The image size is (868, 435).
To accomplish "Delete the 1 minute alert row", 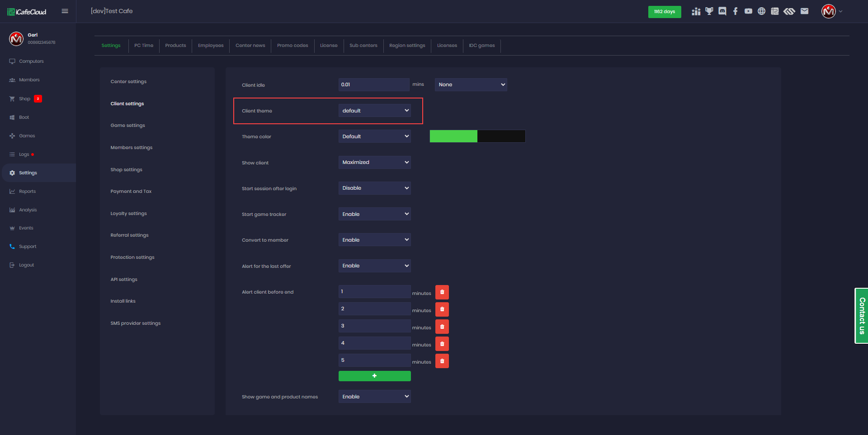I will (442, 292).
